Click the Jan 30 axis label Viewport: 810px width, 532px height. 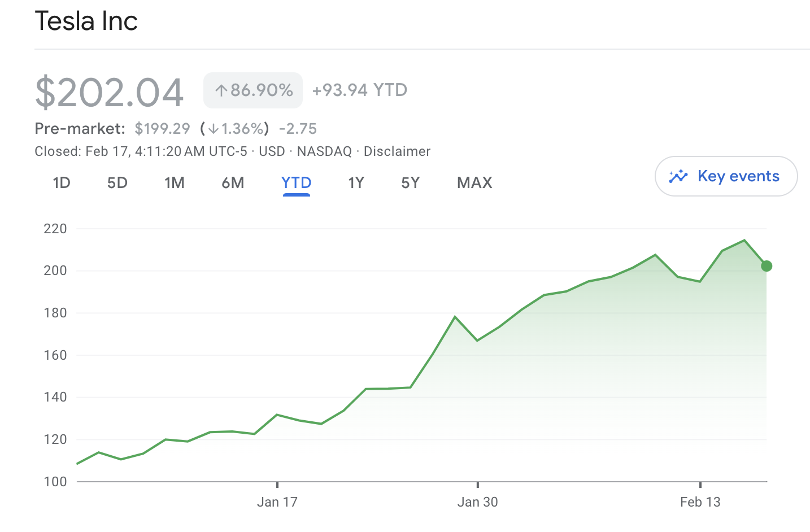tap(477, 502)
